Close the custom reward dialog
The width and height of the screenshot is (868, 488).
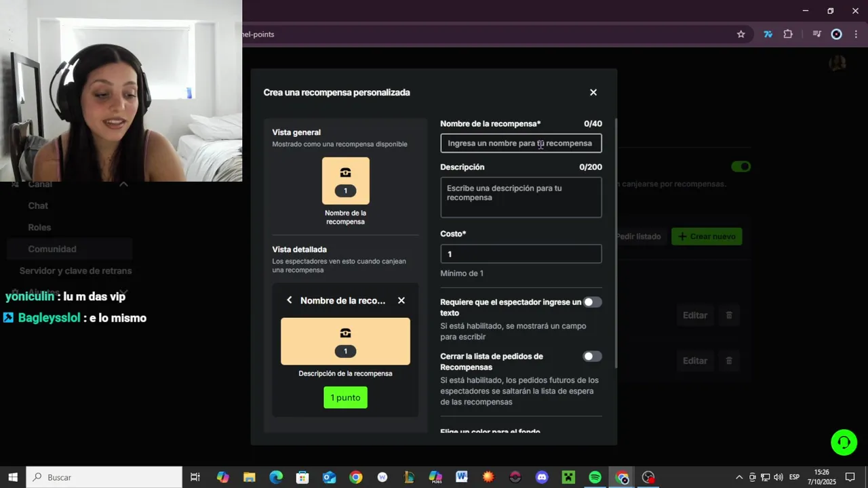[x=593, y=92]
